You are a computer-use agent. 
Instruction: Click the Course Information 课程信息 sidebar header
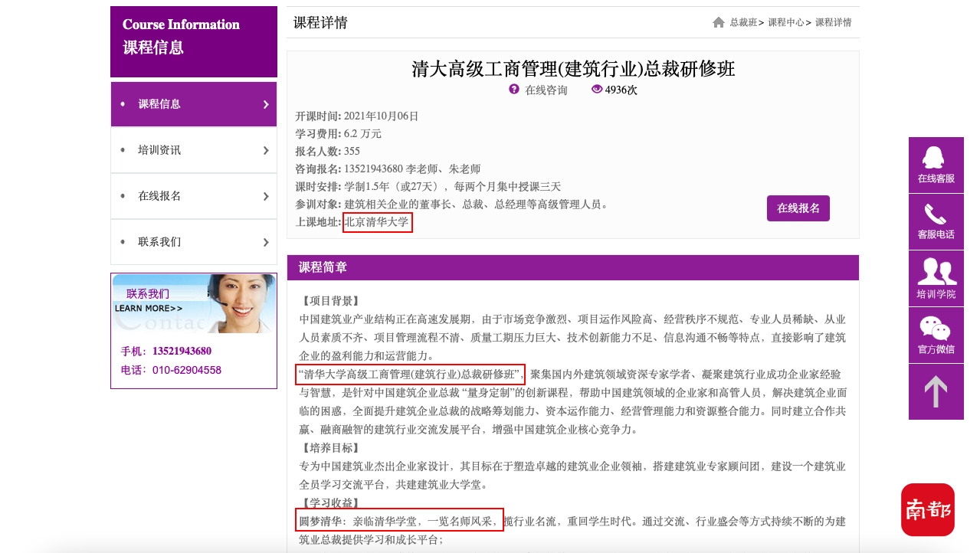pos(194,41)
